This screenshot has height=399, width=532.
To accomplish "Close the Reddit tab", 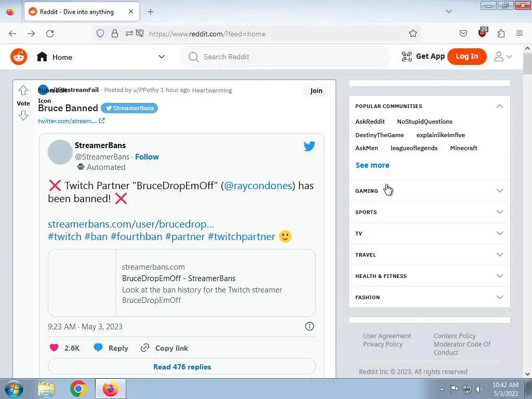I will [x=131, y=11].
